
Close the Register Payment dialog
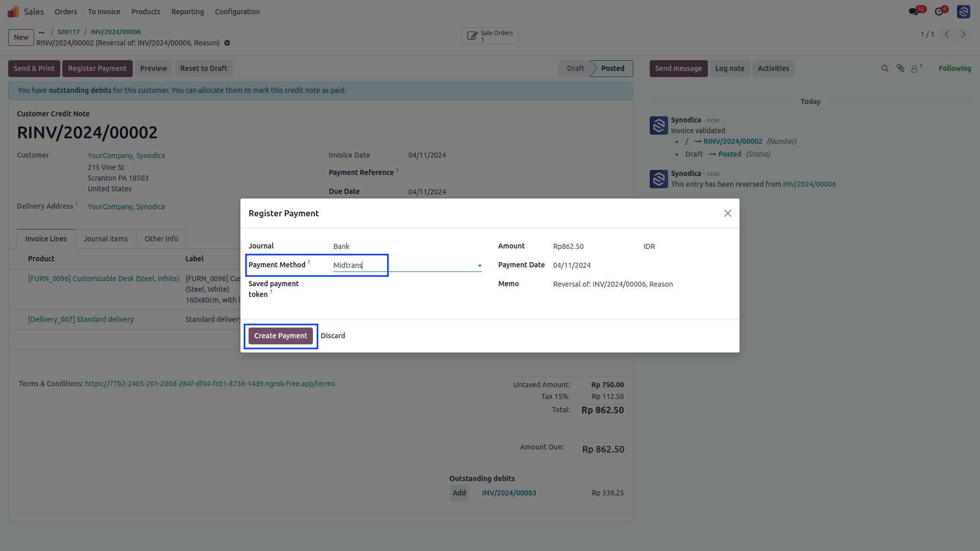728,213
